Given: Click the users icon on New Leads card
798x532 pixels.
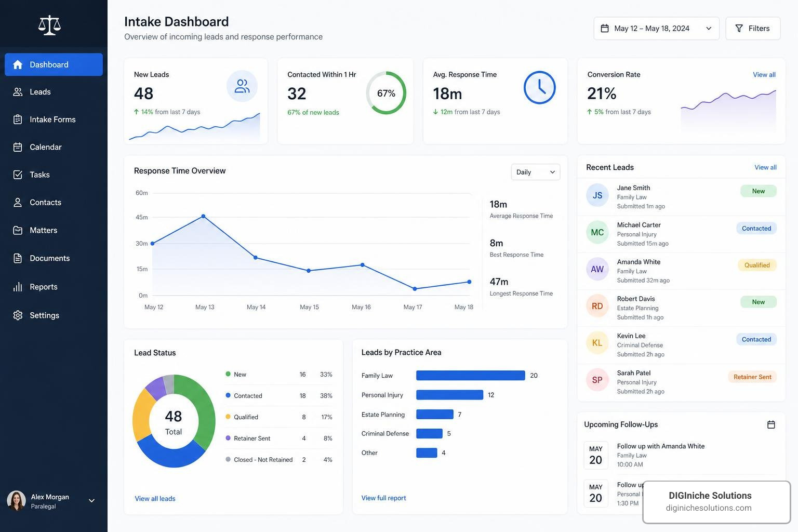Looking at the screenshot, I should coord(242,86).
